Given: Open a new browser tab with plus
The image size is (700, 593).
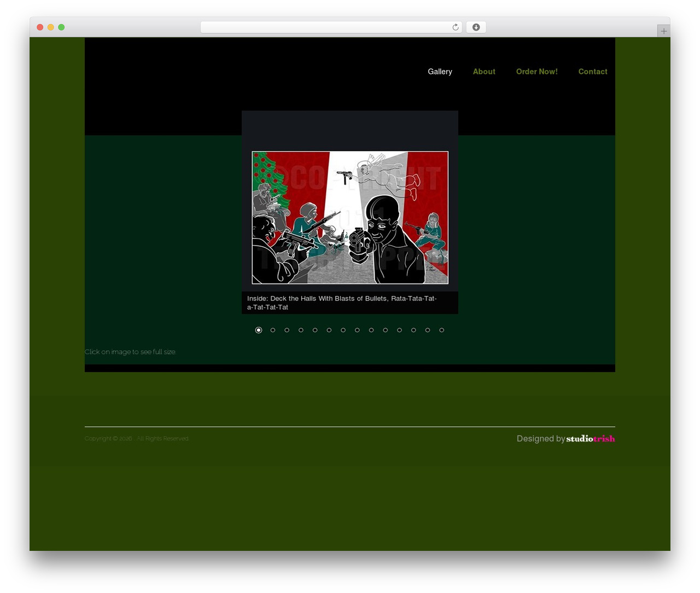Looking at the screenshot, I should tap(664, 31).
